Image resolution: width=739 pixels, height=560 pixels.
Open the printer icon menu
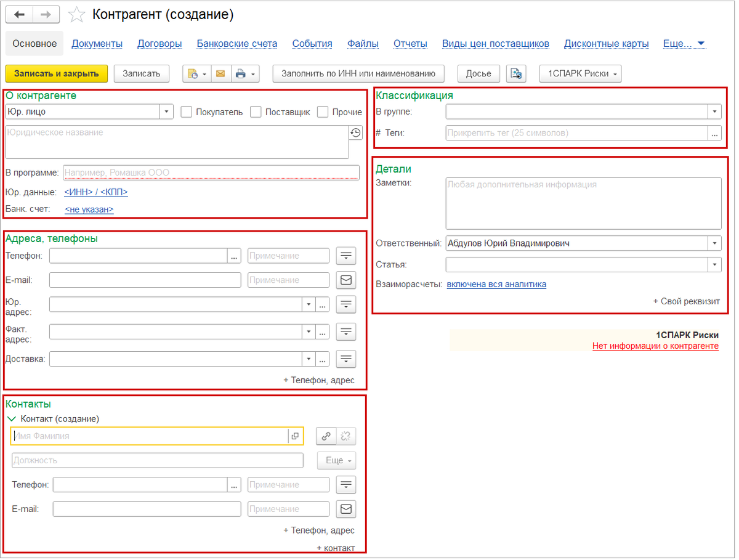pos(244,73)
